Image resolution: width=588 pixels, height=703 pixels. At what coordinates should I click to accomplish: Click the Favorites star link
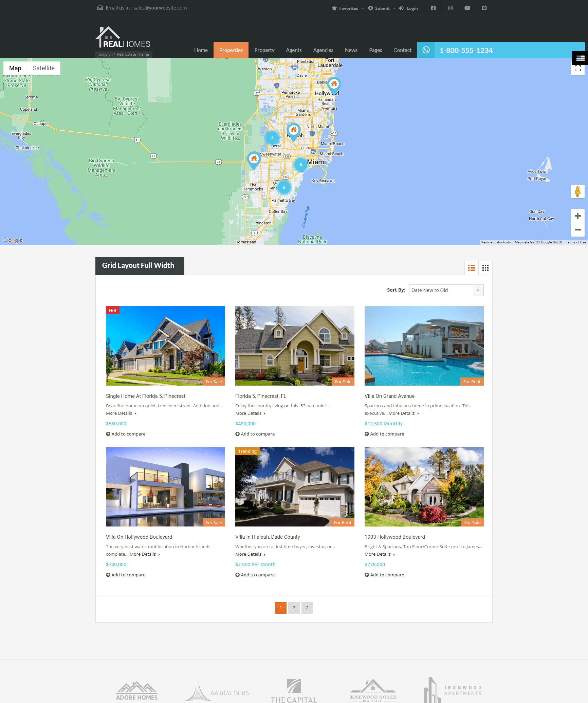coord(345,8)
